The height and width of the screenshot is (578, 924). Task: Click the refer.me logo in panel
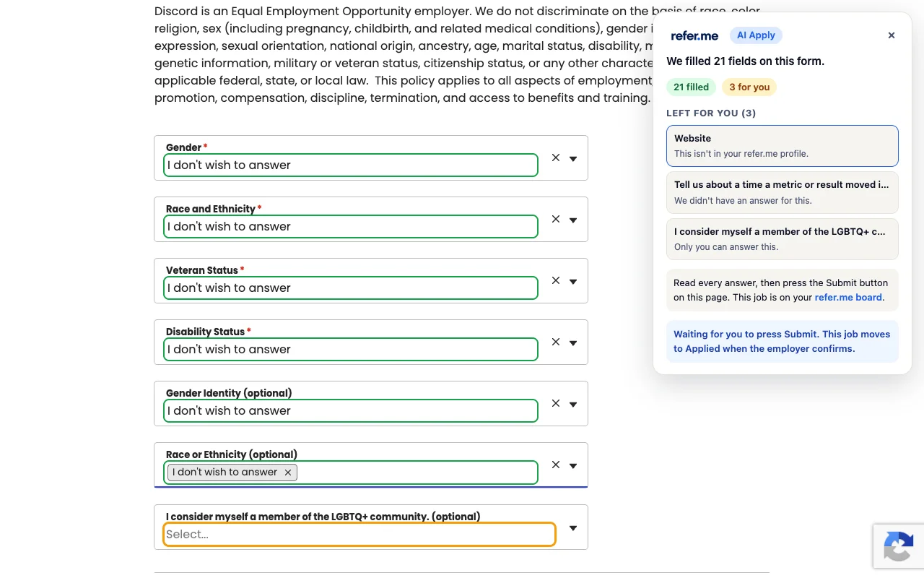click(x=694, y=35)
